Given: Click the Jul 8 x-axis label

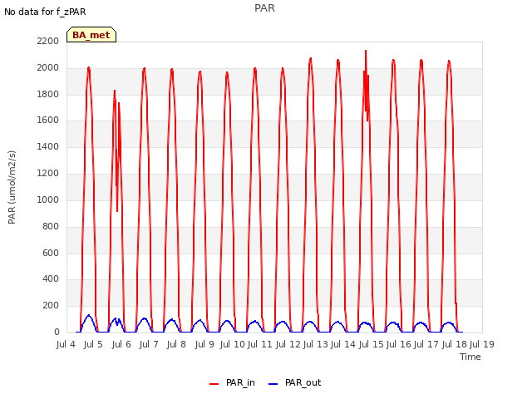Looking at the screenshot, I should pos(176,344).
